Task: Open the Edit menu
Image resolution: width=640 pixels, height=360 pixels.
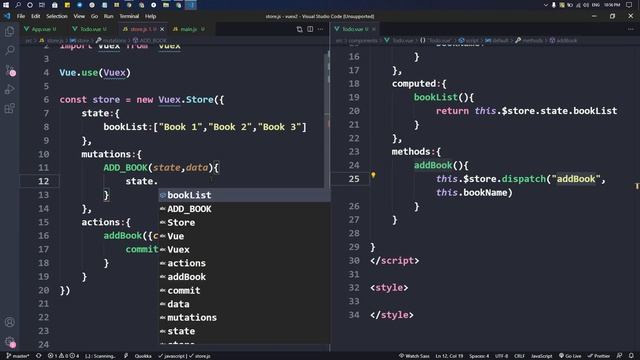Action: tap(36, 16)
